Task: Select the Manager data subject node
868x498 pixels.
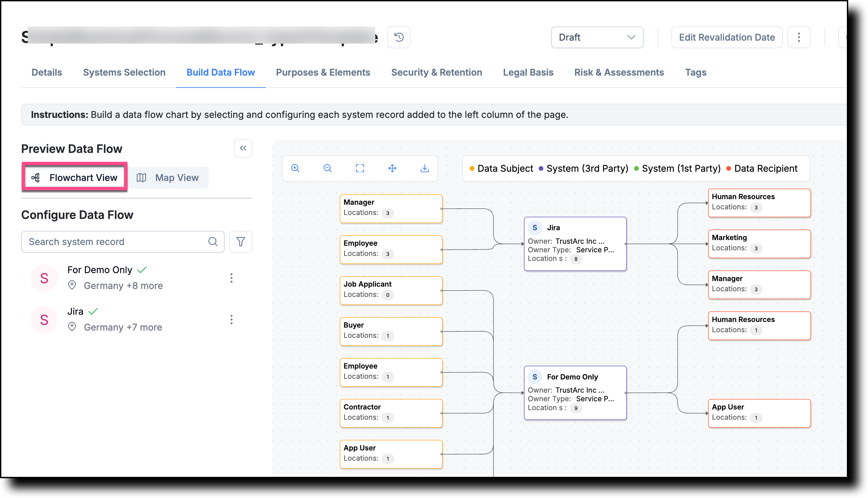Action: pos(391,208)
